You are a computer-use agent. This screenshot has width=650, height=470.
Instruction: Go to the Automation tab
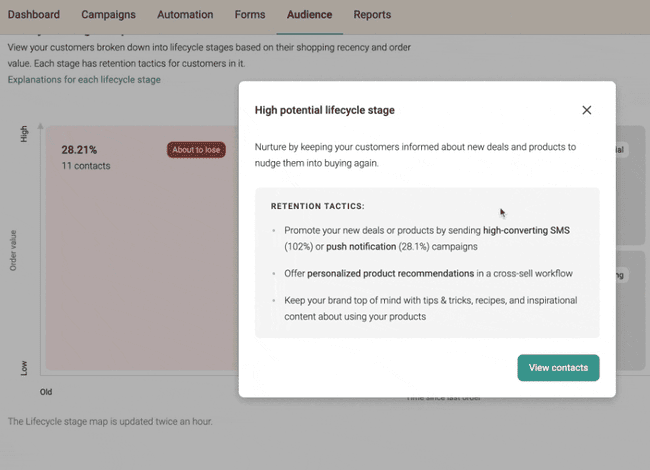click(185, 15)
